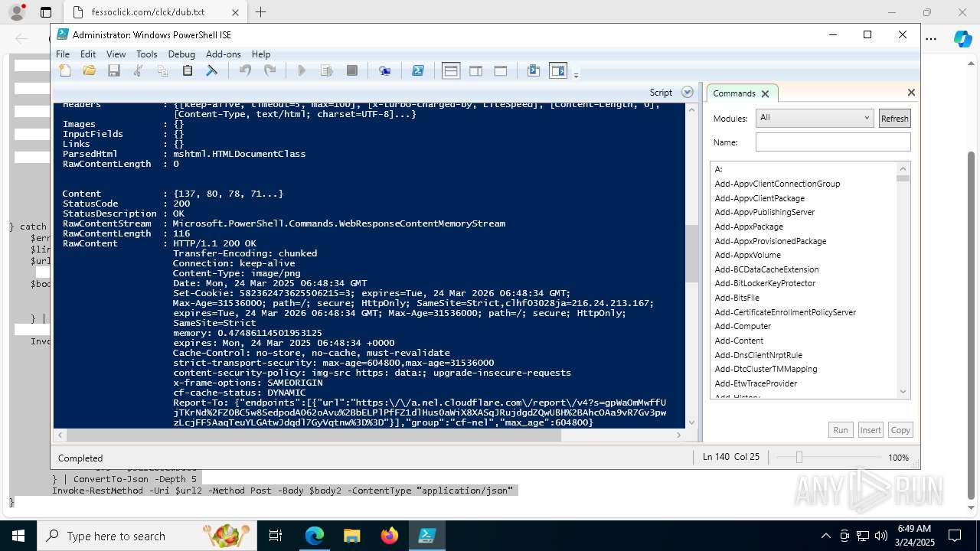Select Add-AppvClientConnectionGroup from the command list

click(777, 184)
